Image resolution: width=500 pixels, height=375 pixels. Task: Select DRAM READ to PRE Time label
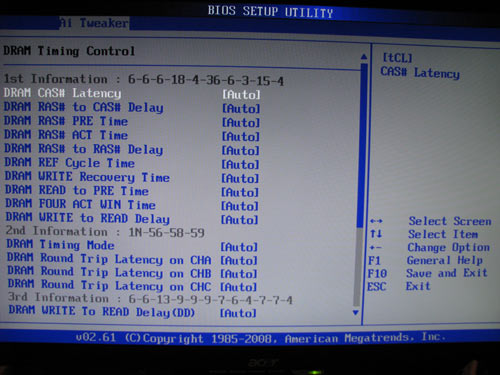click(x=77, y=191)
